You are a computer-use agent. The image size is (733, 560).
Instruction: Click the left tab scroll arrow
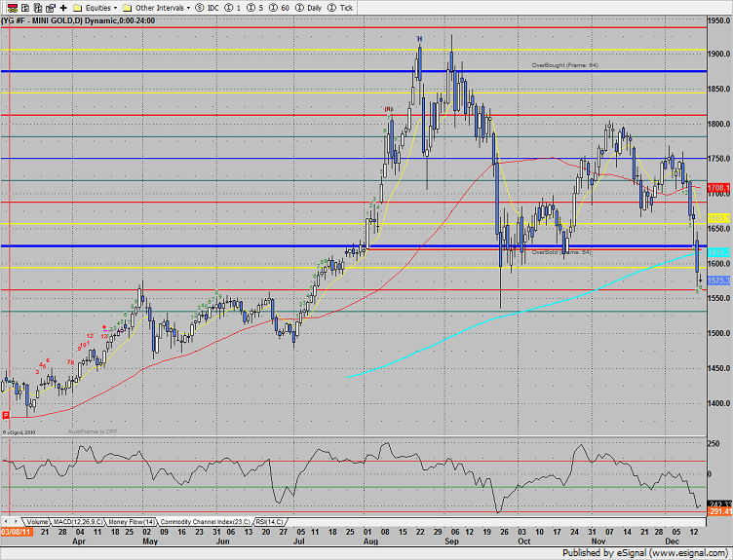pos(6,521)
